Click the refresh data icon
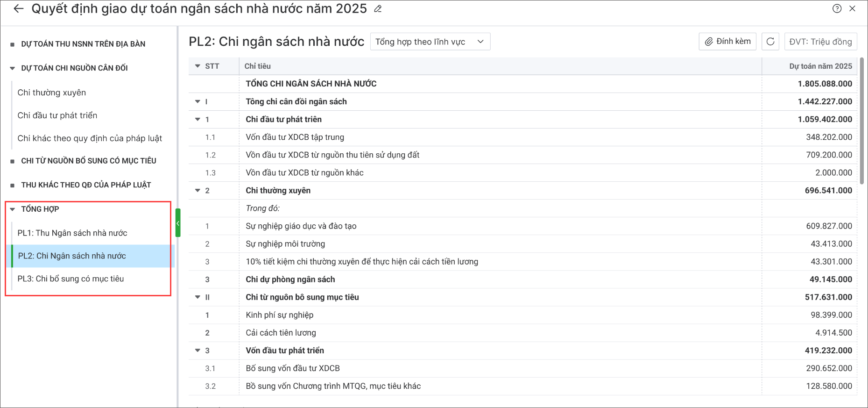 click(x=770, y=42)
